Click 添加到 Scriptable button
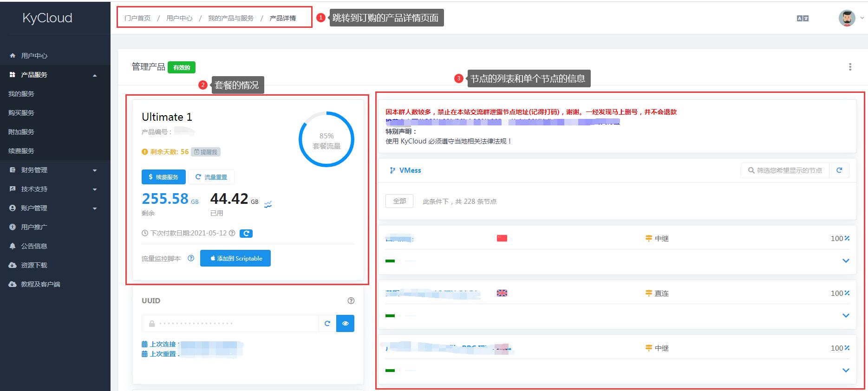The width and height of the screenshot is (868, 391). [x=235, y=258]
